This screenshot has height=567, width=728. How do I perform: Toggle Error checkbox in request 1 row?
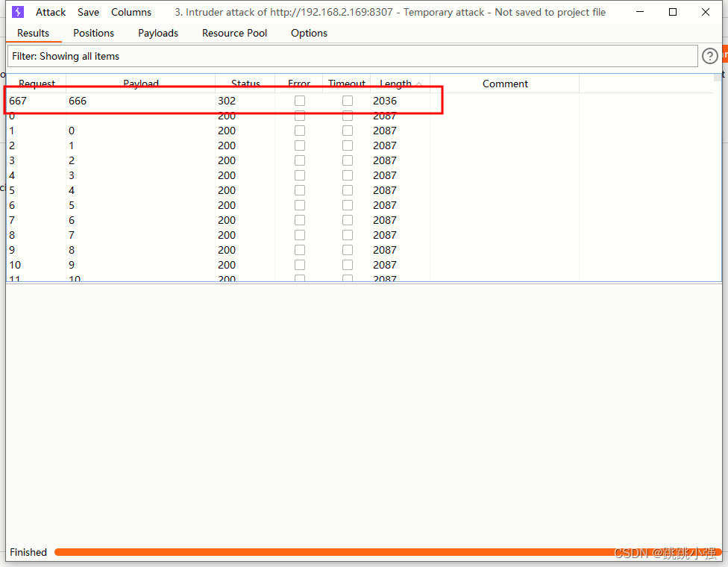(x=300, y=131)
